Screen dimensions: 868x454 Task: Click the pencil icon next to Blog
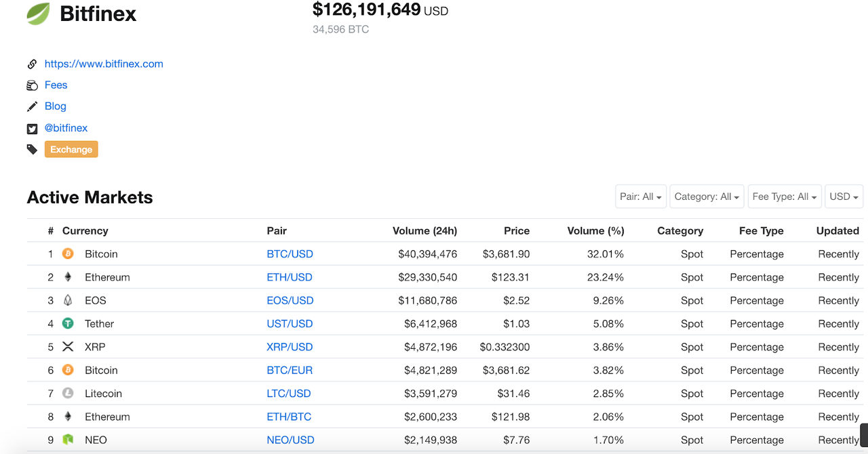coord(32,106)
